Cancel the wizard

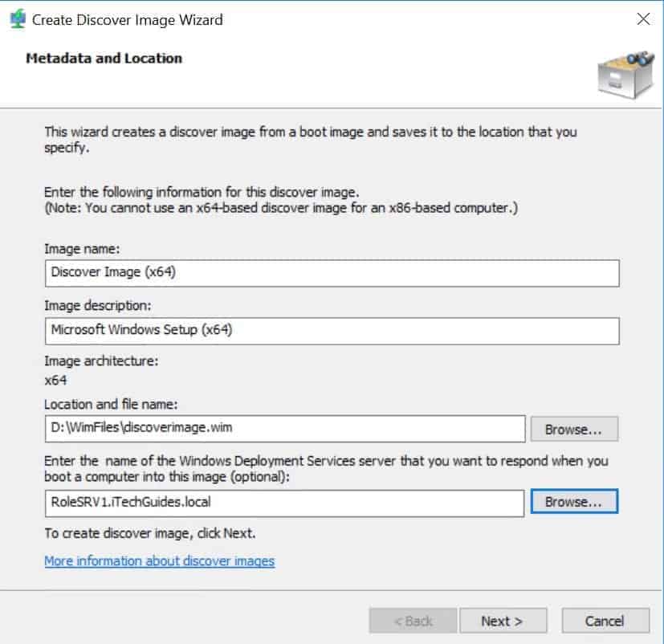pos(605,621)
